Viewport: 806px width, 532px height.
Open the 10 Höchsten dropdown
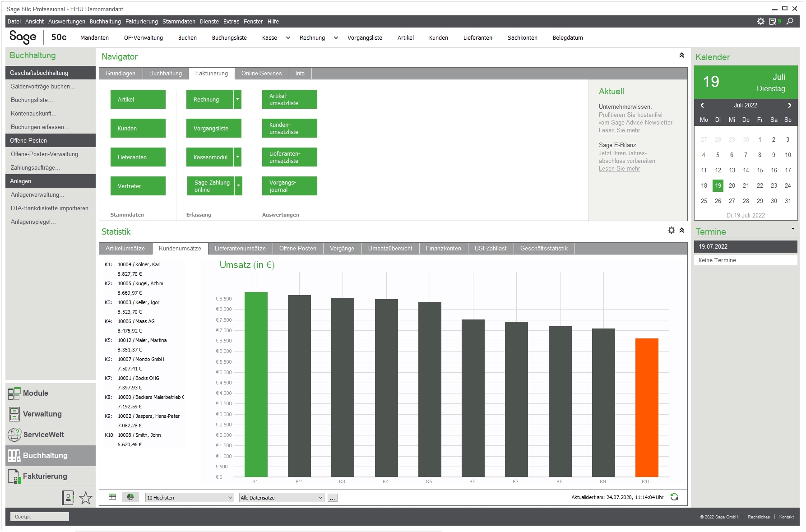190,497
